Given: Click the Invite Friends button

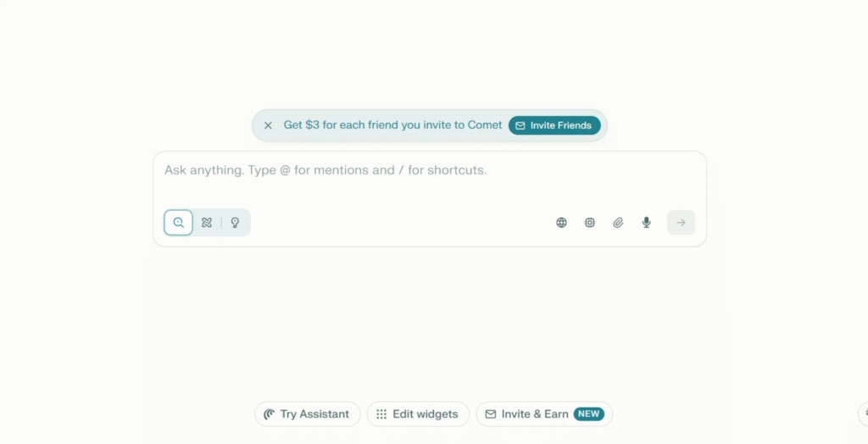Looking at the screenshot, I should (x=554, y=125).
